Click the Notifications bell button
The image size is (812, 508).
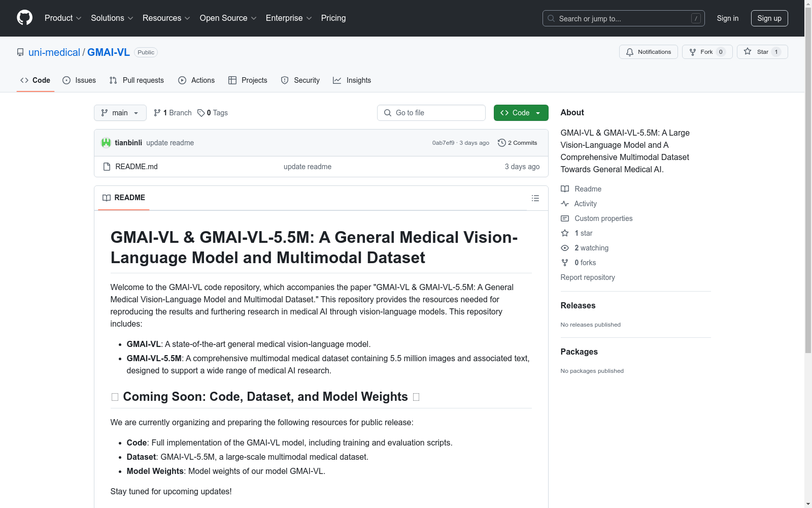click(648, 52)
